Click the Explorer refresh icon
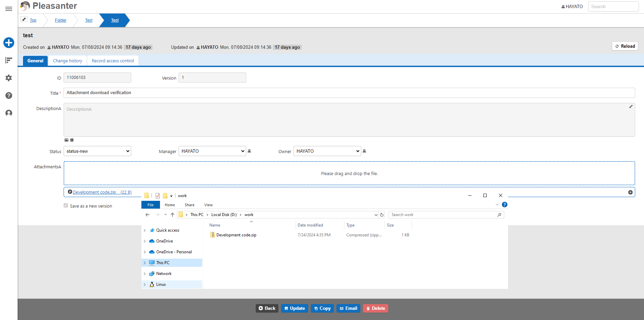Screen dimensions: 644x320 click(382, 215)
